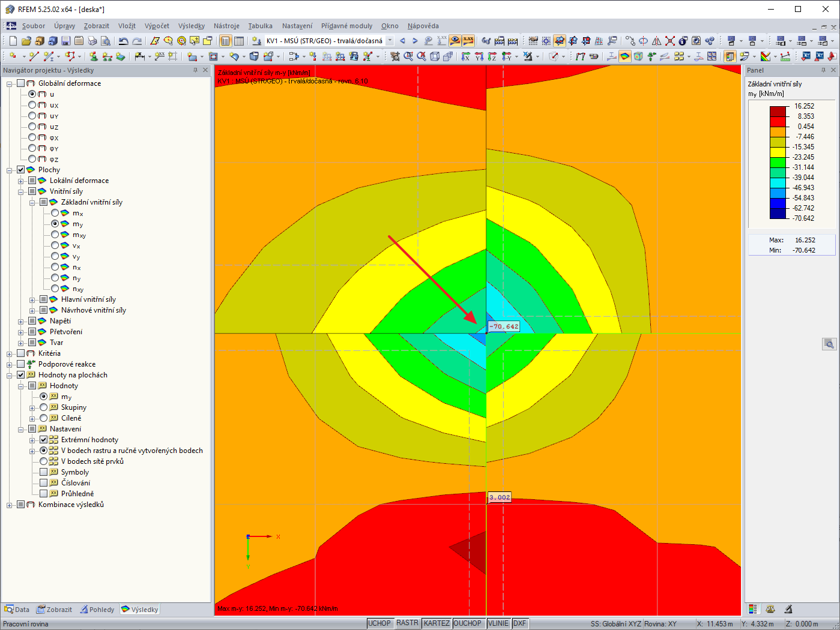Click the view in X direction icon
Screen dimensions: 840x630
pos(466,56)
